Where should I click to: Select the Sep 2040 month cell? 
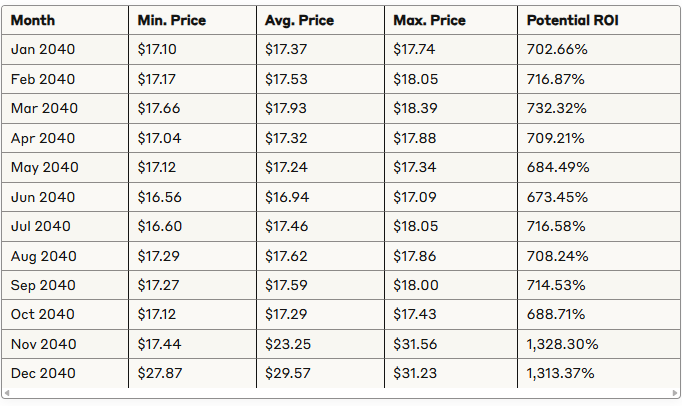[44, 285]
